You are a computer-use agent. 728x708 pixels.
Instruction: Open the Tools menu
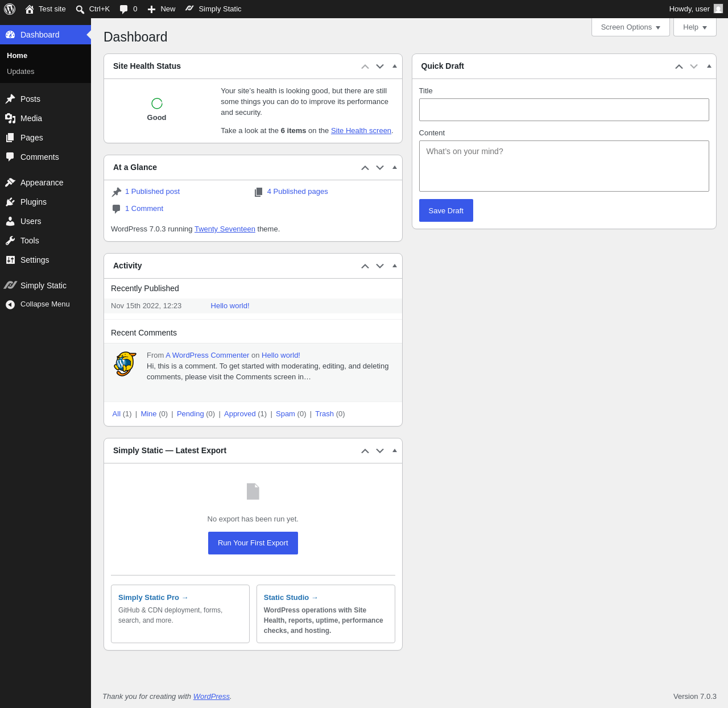pos(45,241)
